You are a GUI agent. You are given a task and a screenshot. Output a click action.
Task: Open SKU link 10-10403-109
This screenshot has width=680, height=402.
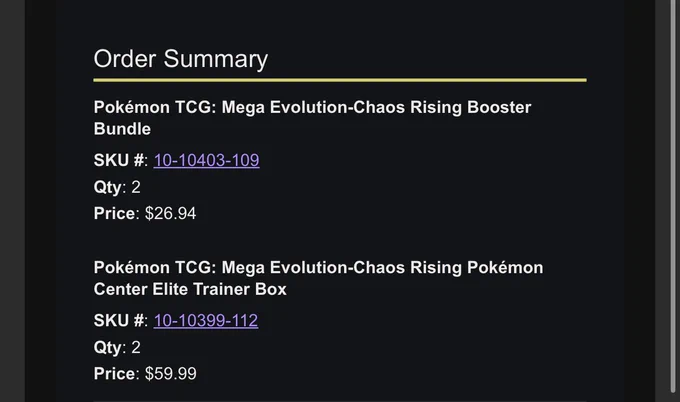206,160
